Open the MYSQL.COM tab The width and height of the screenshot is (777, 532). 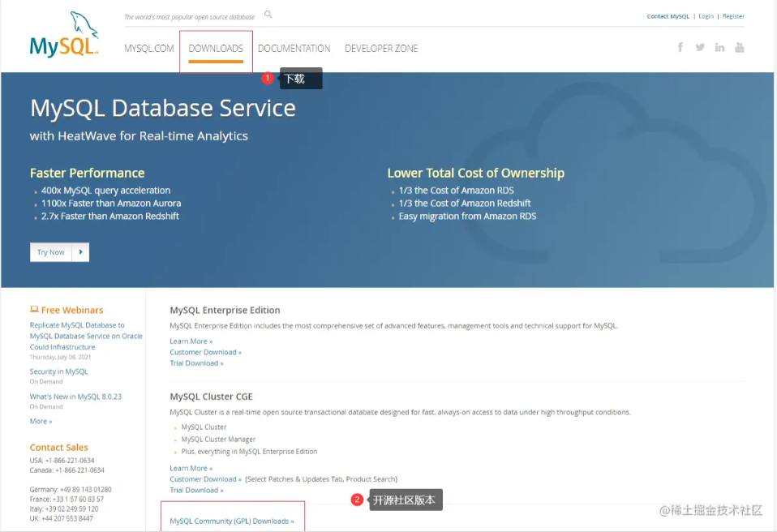149,49
